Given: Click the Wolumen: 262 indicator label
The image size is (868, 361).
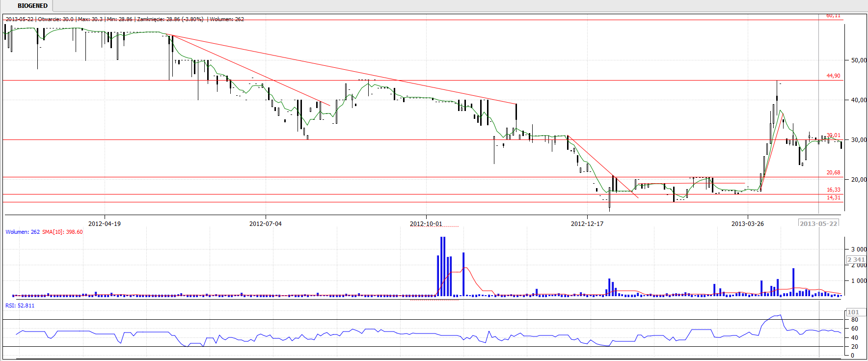Looking at the screenshot, I should 23,232.
